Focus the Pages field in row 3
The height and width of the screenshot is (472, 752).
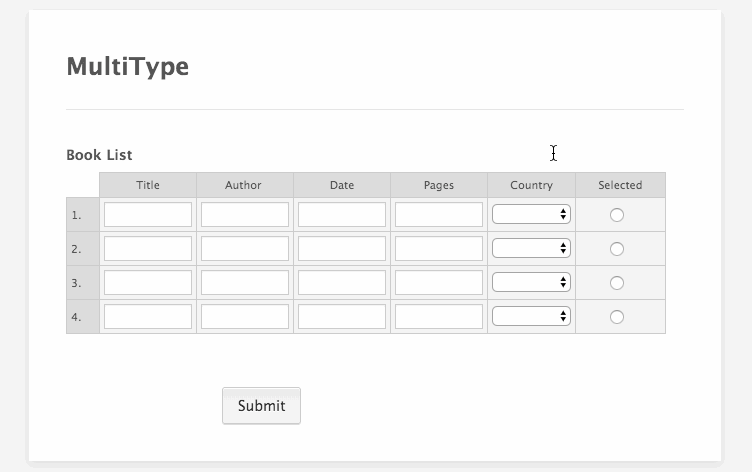pos(439,283)
